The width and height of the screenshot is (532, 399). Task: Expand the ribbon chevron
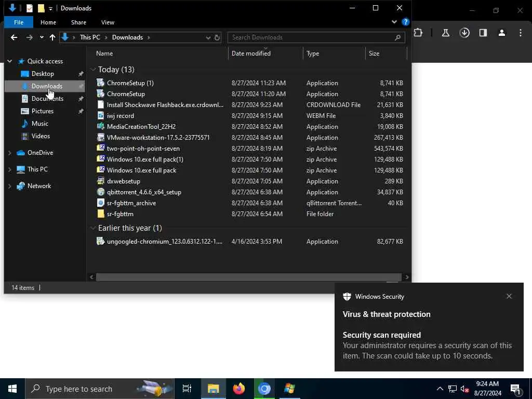394,22
